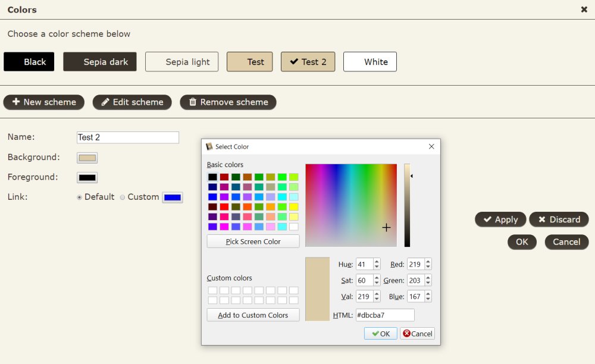The height and width of the screenshot is (364, 595).
Task: Select the Custom link radio button
Action: click(x=123, y=197)
